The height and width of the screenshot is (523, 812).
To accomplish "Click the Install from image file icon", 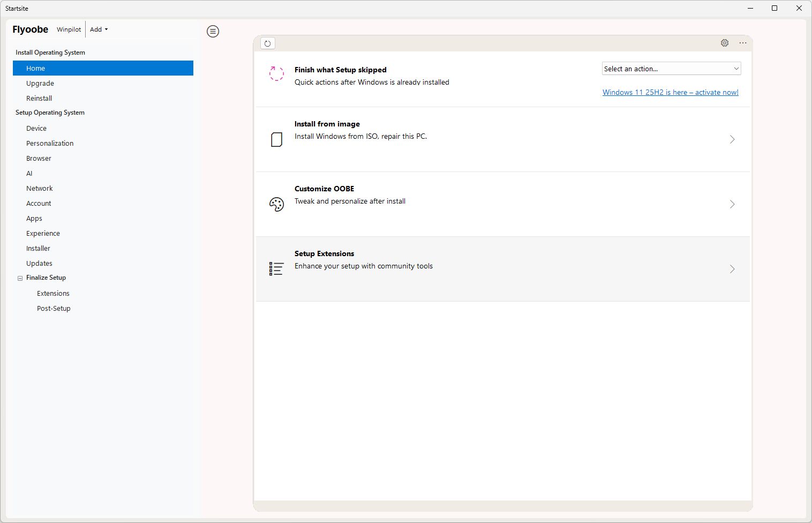I will click(276, 140).
